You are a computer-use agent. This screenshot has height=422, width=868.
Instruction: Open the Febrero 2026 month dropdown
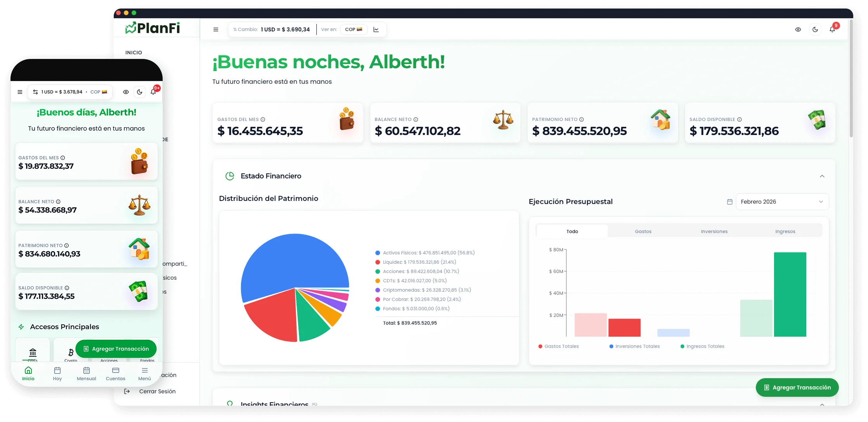[x=782, y=202]
